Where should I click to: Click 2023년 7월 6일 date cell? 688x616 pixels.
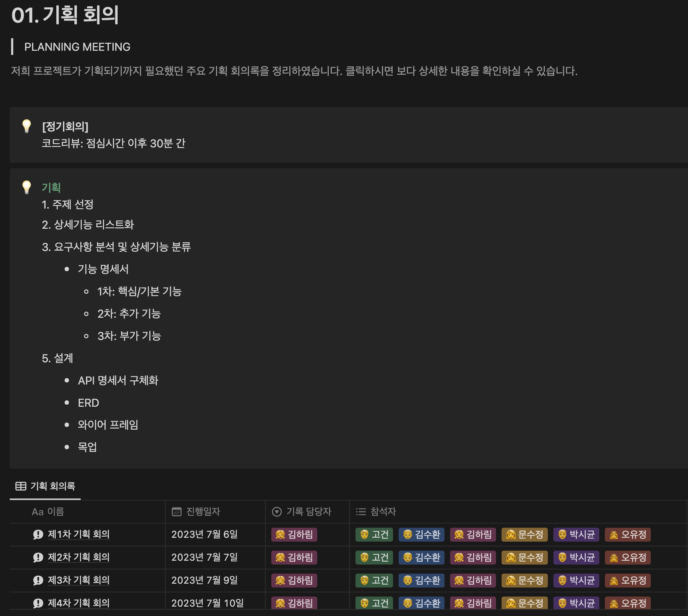205,534
